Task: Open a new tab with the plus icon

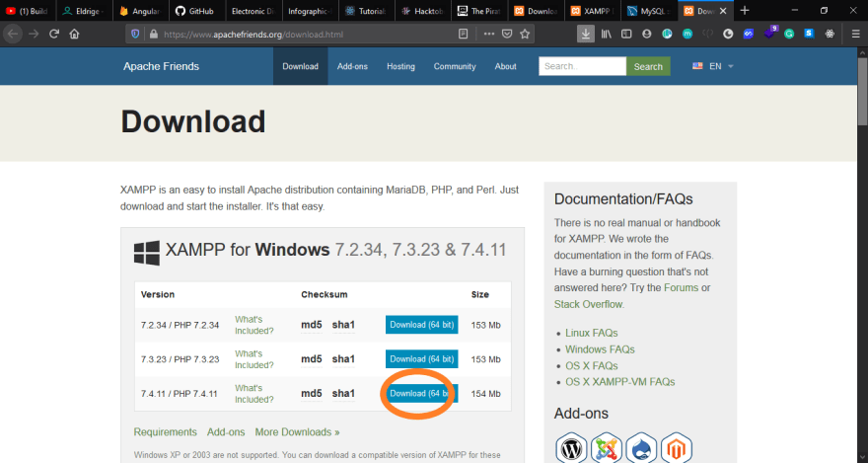Action: click(x=745, y=11)
